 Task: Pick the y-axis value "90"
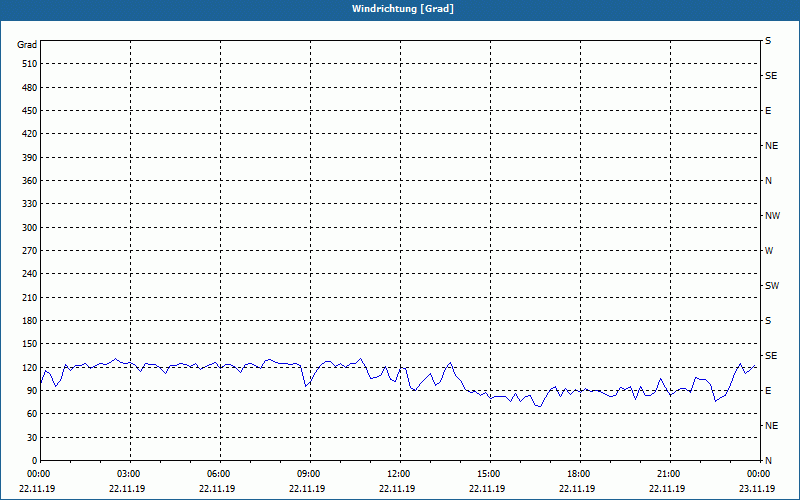[32, 390]
